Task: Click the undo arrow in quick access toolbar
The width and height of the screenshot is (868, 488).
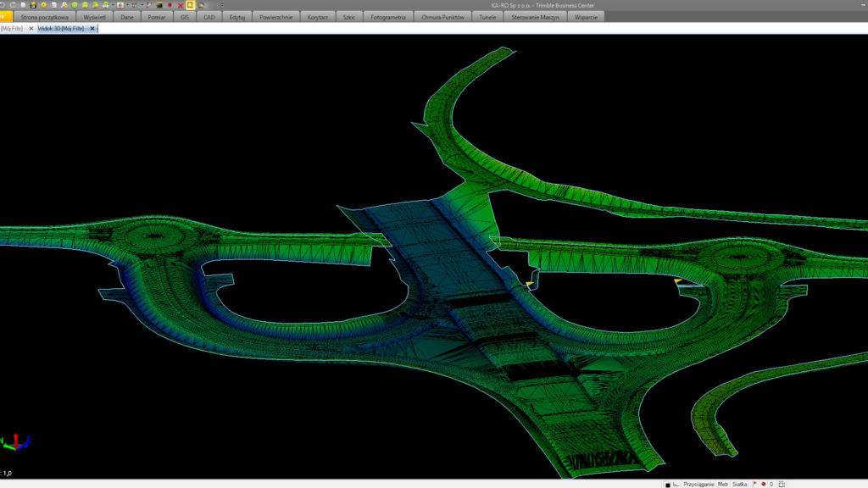Action: (4, 4)
